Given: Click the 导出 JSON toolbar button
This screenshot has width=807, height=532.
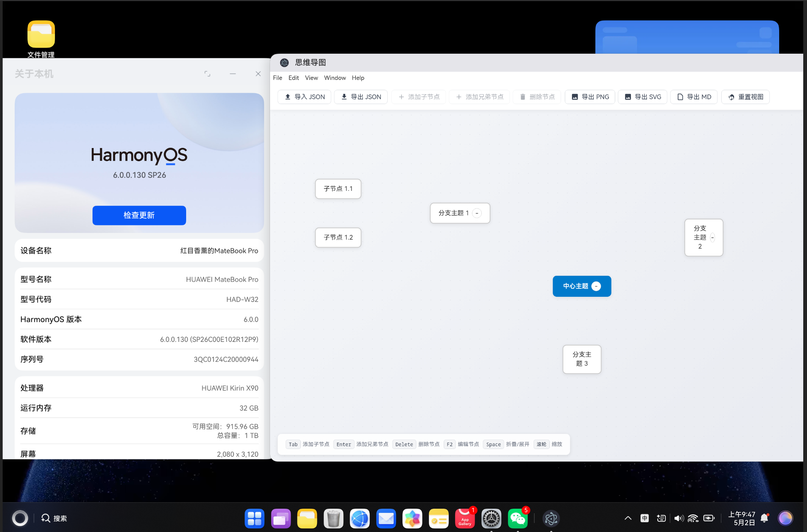Looking at the screenshot, I should (x=361, y=97).
